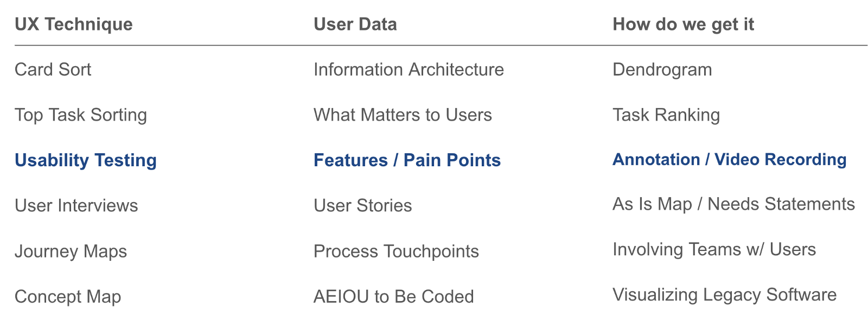The width and height of the screenshot is (868, 326).
Task: Click the Dendrogram entry
Action: pyautogui.click(x=662, y=70)
